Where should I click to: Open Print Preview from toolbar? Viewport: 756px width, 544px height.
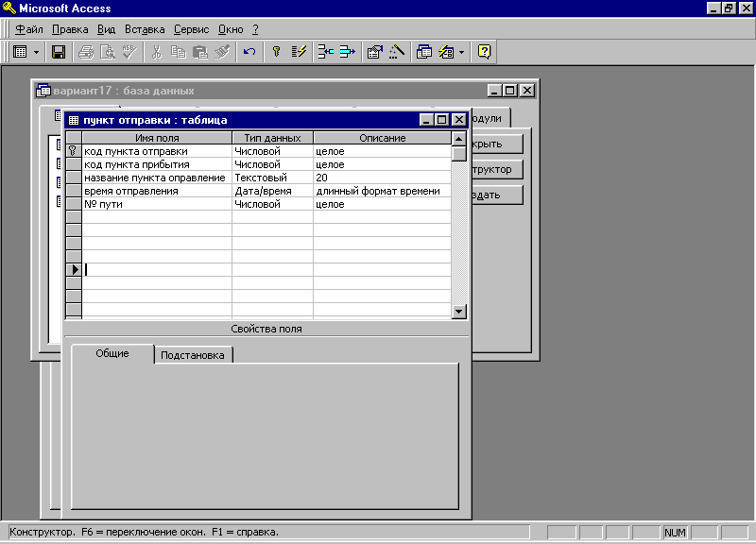point(107,52)
